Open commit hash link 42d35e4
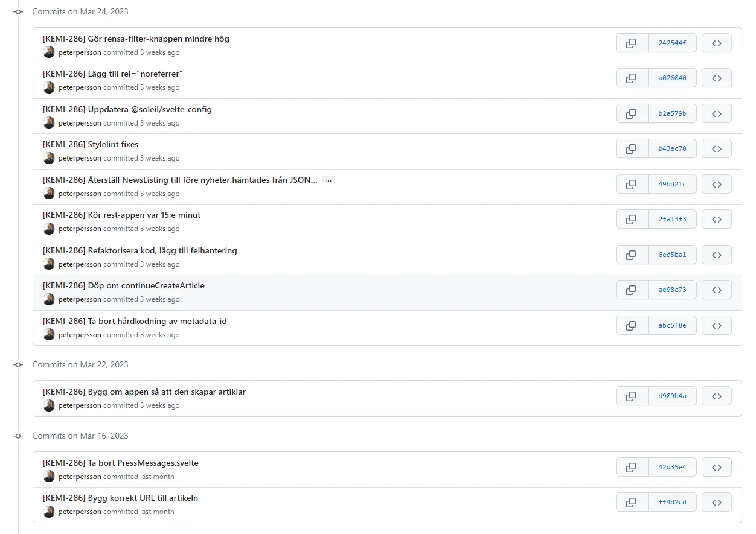The image size is (756, 534). coord(672,467)
